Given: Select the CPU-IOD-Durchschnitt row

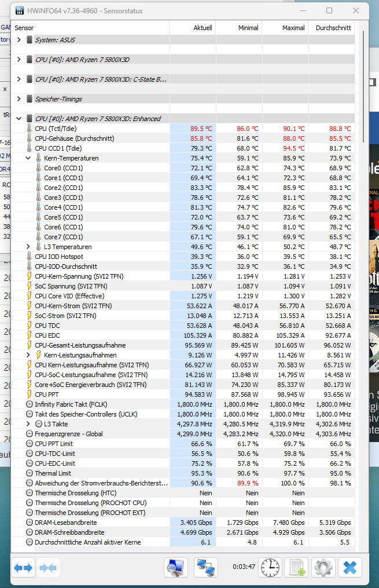Looking at the screenshot, I should 183,266.
